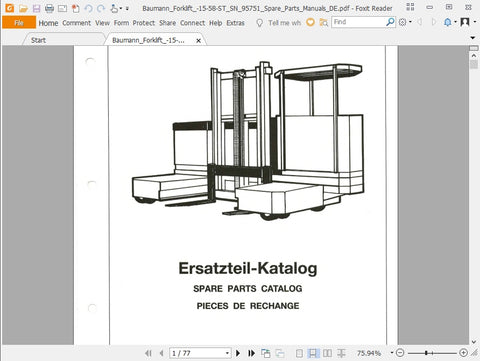The width and height of the screenshot is (480, 361).
Task: Click the next view icon in status bar
Action: (x=280, y=353)
